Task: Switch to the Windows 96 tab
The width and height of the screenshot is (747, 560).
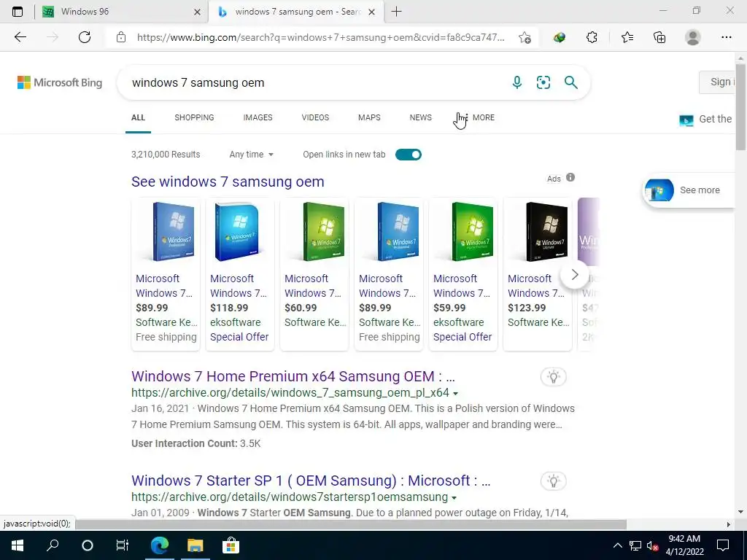Action: click(122, 12)
